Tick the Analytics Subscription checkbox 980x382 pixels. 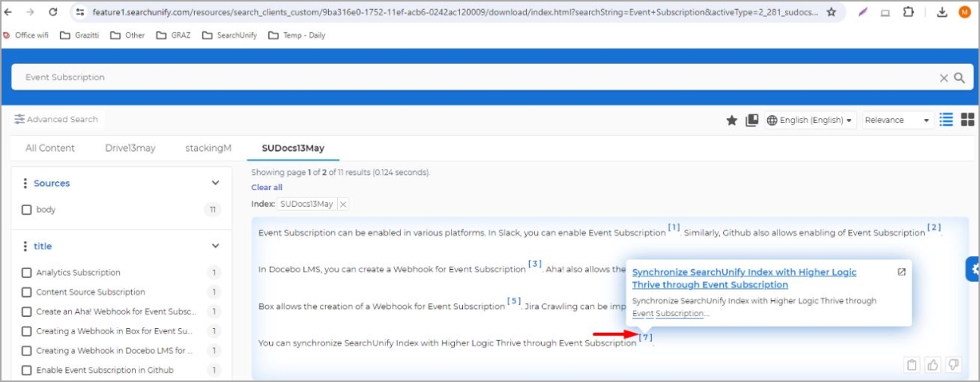27,273
